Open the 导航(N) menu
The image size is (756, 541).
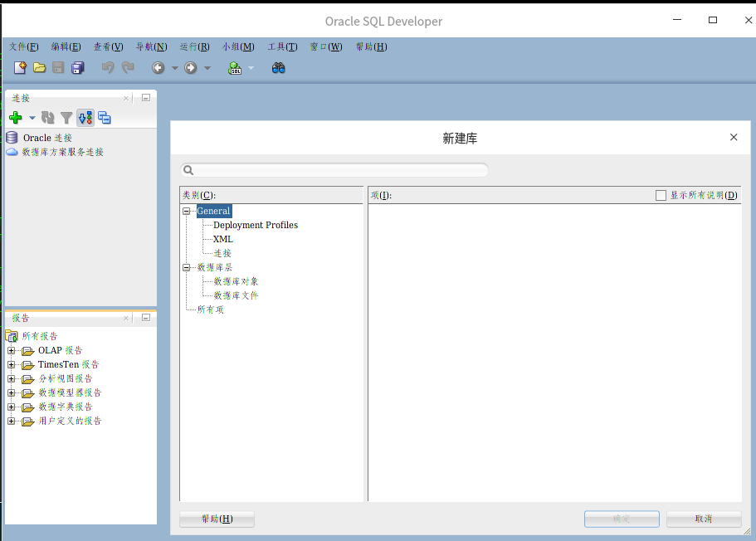(x=151, y=46)
